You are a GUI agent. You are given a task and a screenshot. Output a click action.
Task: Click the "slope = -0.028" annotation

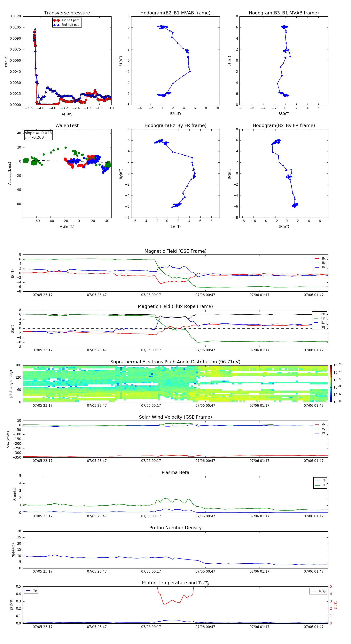(x=38, y=133)
